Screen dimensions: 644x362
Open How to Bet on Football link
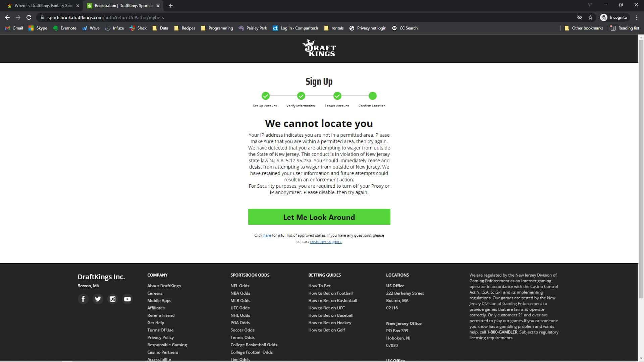pyautogui.click(x=330, y=293)
